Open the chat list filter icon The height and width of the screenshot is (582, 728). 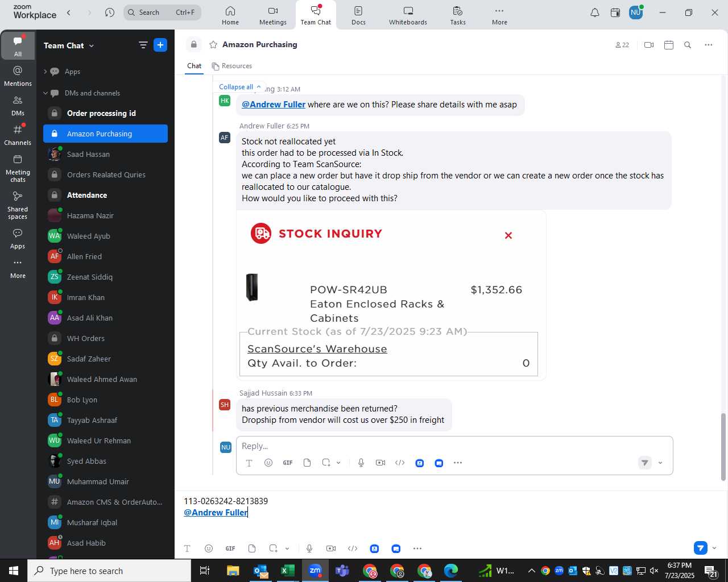143,45
